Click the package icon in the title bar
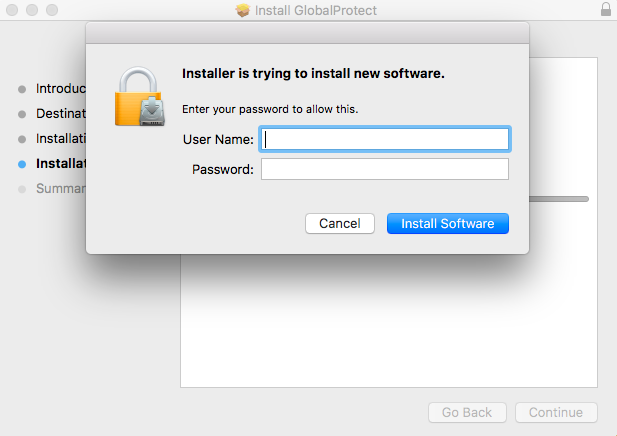This screenshot has height=436, width=617. 242,10
